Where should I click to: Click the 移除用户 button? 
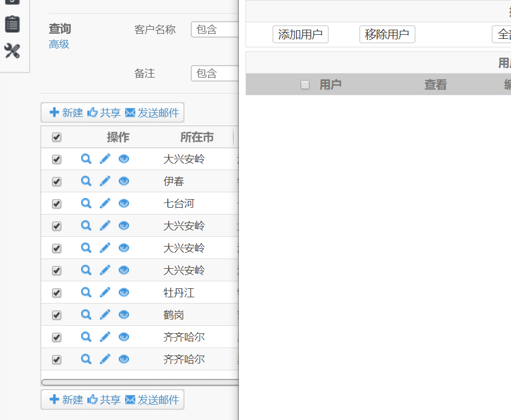[387, 34]
